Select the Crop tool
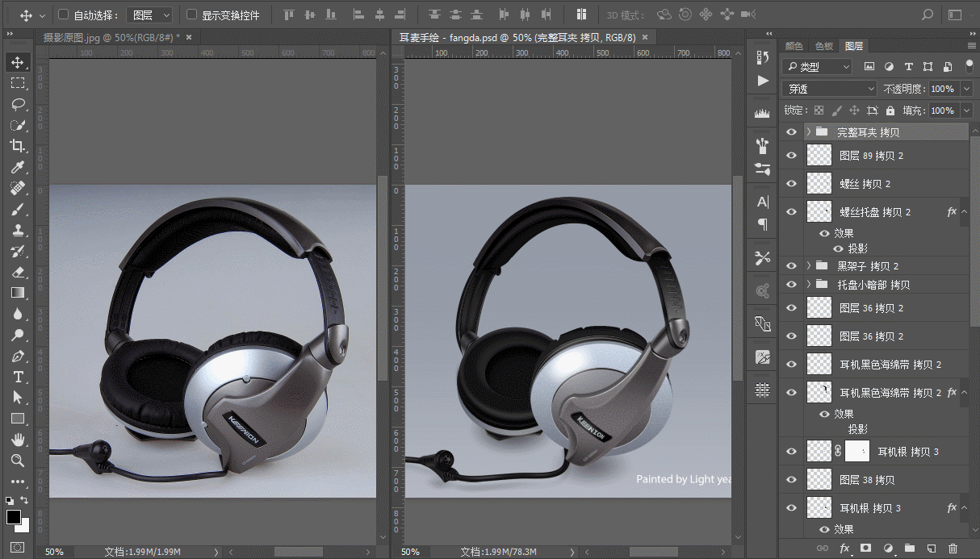 point(17,146)
